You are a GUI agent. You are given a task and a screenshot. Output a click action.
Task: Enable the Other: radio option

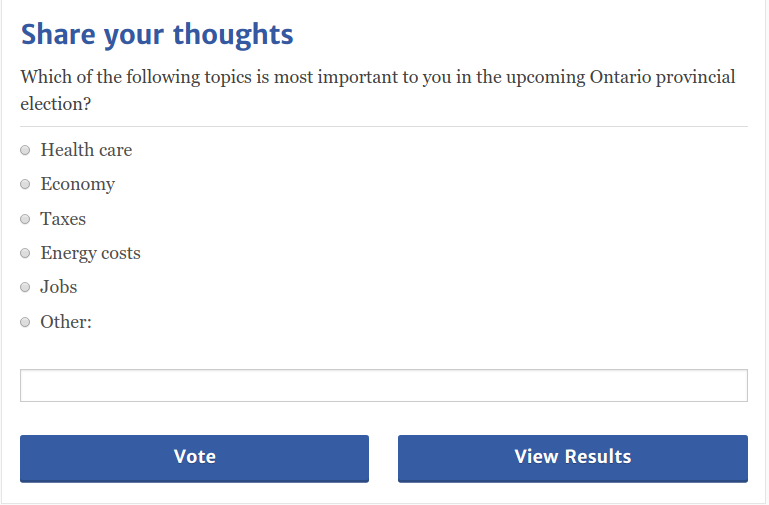tap(25, 322)
